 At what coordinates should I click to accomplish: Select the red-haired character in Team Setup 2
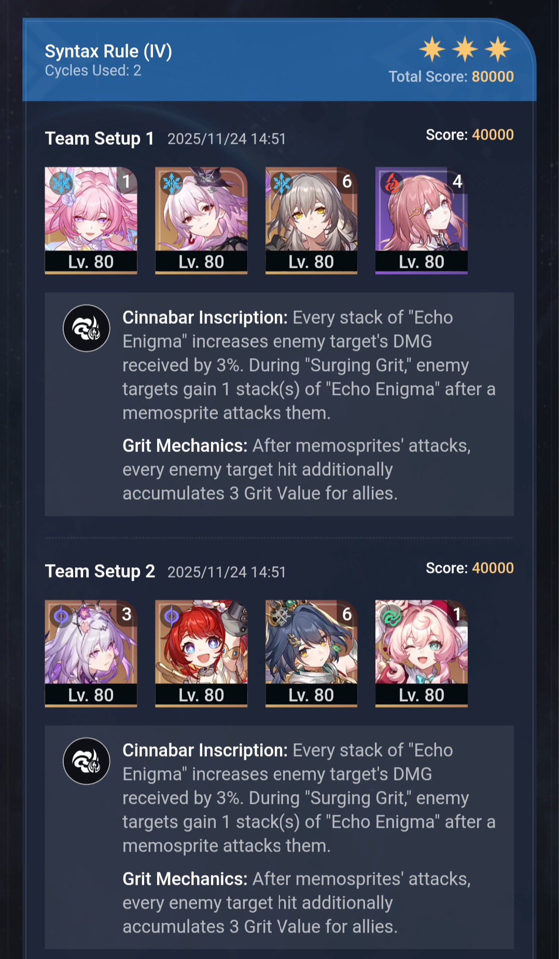point(201,653)
